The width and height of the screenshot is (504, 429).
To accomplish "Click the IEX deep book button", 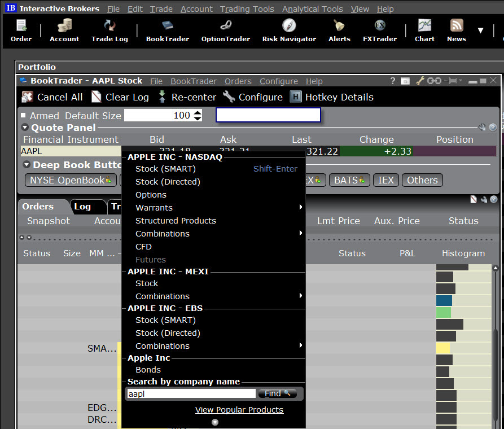I will 385,180.
